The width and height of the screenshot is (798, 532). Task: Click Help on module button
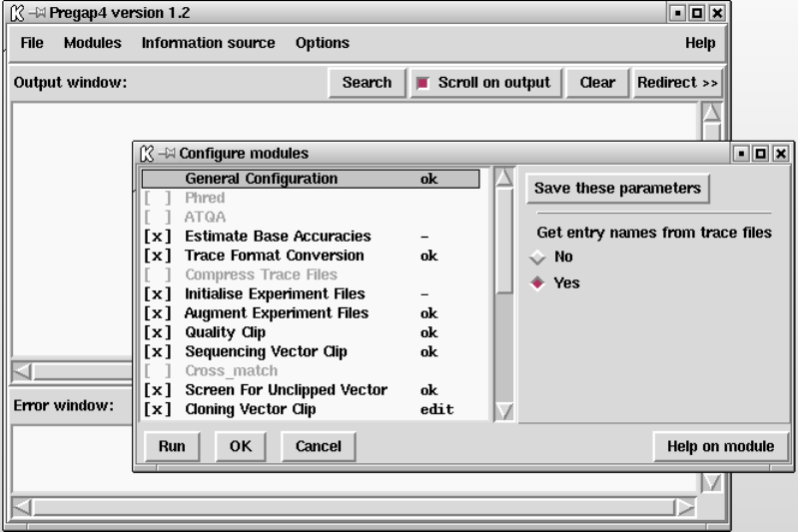point(721,446)
